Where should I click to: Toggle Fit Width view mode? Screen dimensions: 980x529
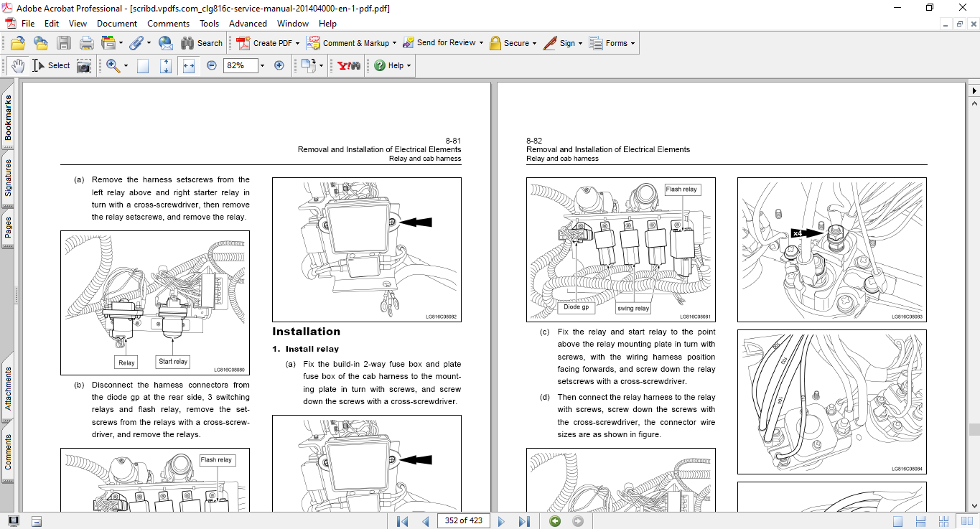189,65
